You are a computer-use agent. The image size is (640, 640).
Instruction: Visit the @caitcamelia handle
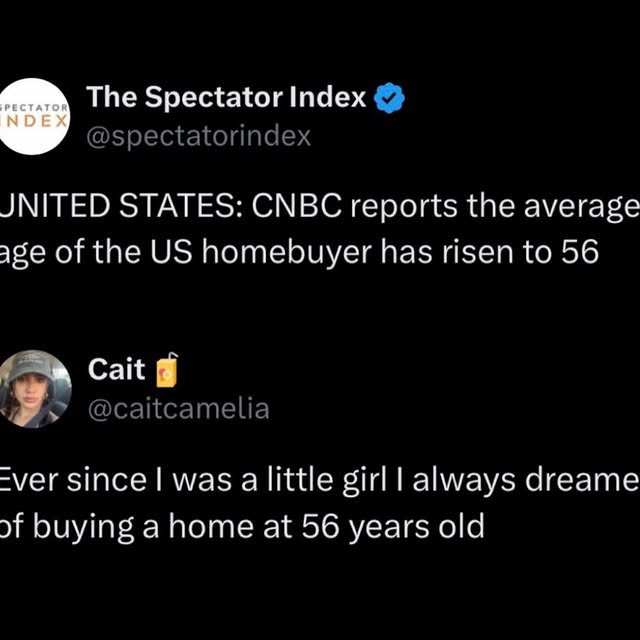(178, 409)
